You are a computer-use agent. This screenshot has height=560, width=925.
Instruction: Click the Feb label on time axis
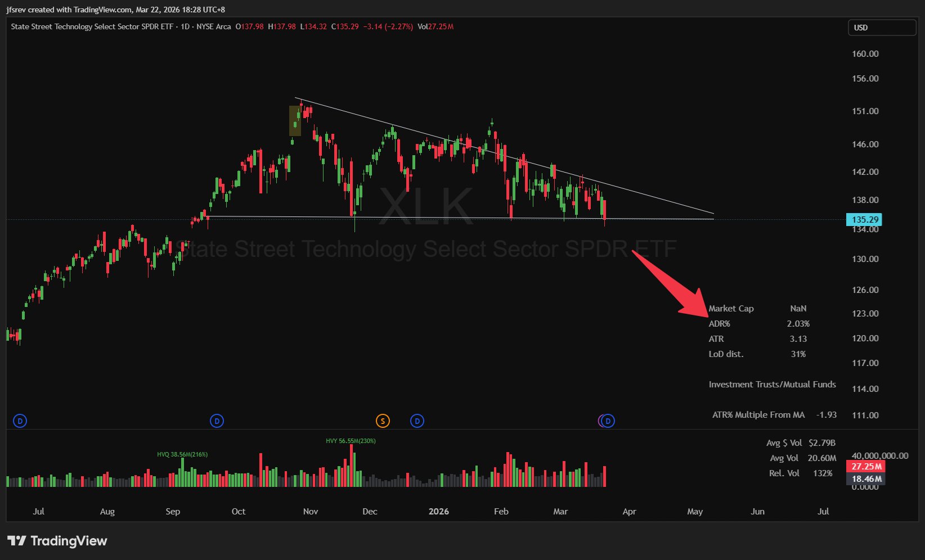[501, 512]
